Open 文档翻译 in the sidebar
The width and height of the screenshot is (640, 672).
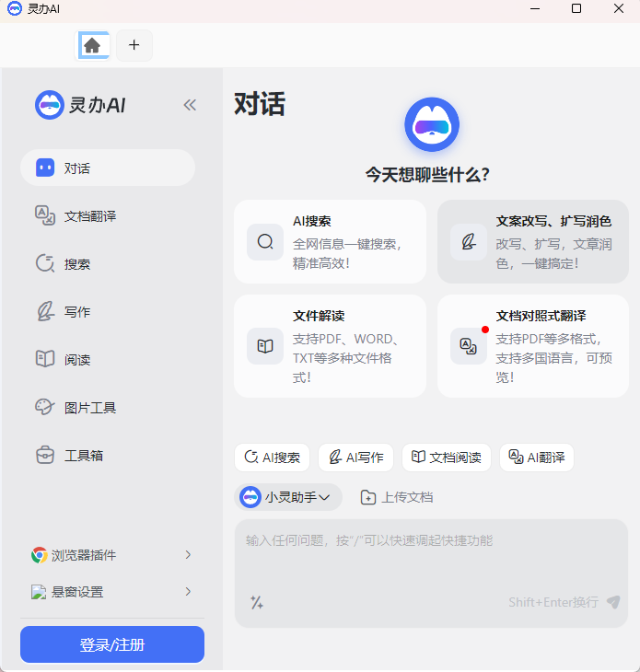tap(108, 215)
